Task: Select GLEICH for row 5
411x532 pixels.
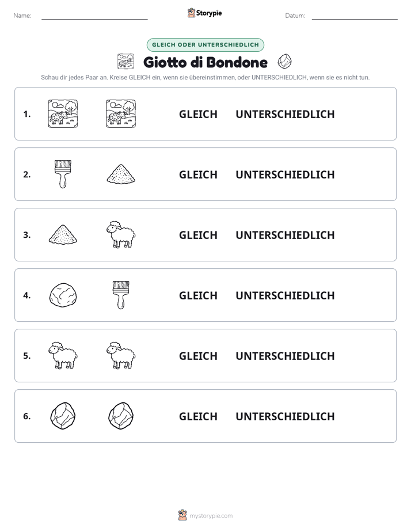Action: tap(198, 356)
